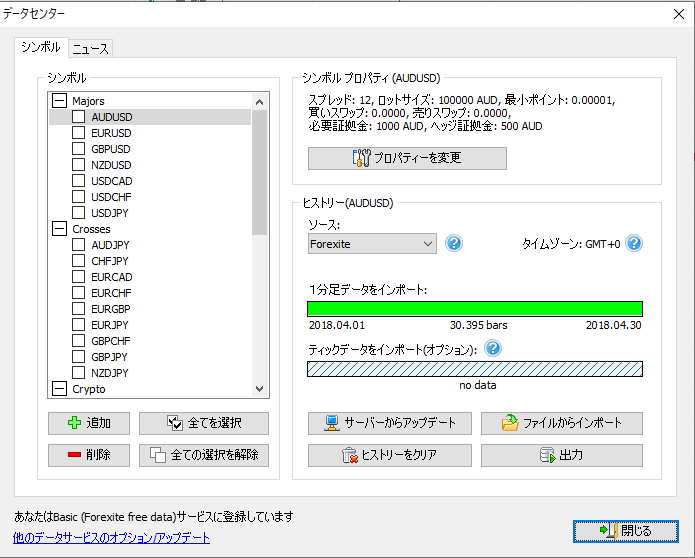Viewport: 695px width, 558px height.
Task: Click database export icon on 出力 button
Action: (x=548, y=455)
